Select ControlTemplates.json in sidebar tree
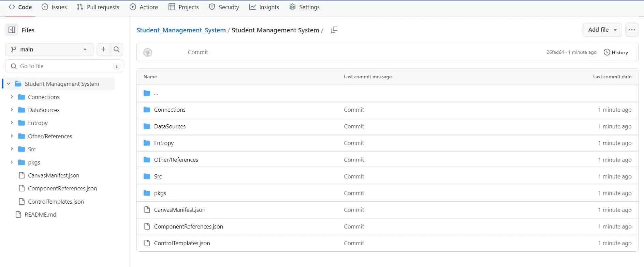The width and height of the screenshot is (644, 267). [56, 202]
